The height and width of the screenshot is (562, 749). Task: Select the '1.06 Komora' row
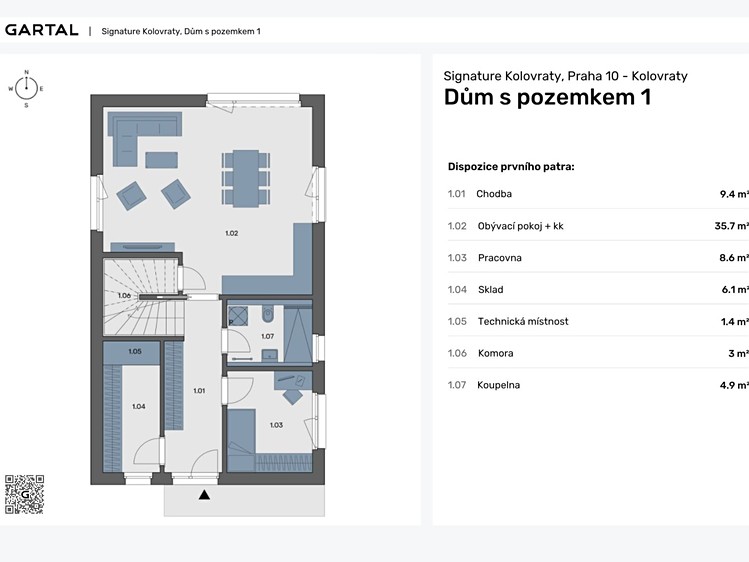(598, 353)
